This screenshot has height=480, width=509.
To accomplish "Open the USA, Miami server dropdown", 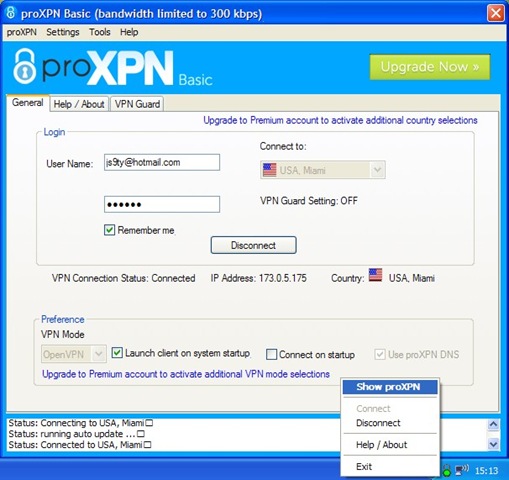I will 323,170.
